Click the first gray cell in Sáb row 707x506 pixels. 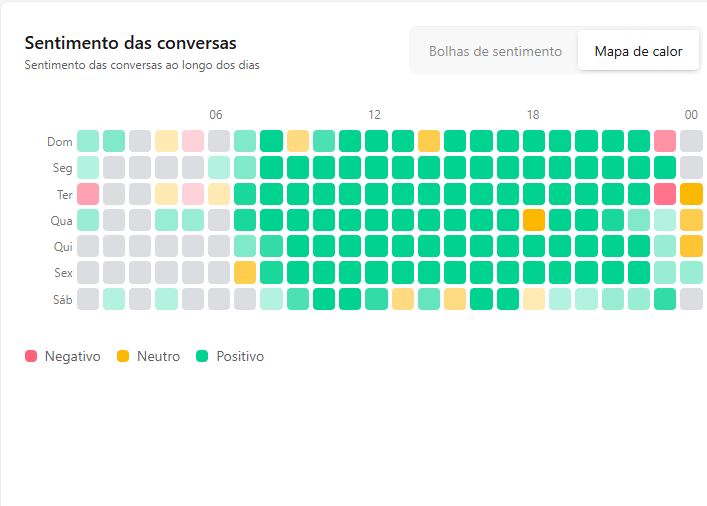[88, 298]
